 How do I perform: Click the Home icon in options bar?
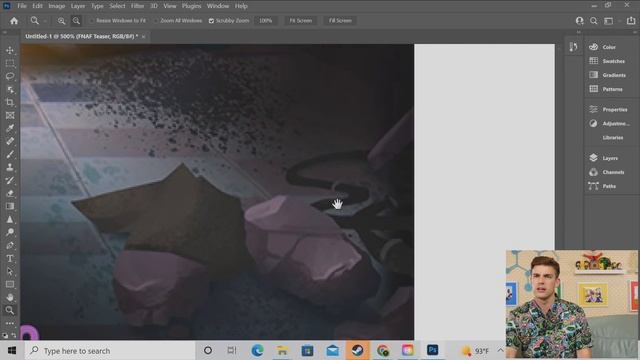tap(14, 20)
